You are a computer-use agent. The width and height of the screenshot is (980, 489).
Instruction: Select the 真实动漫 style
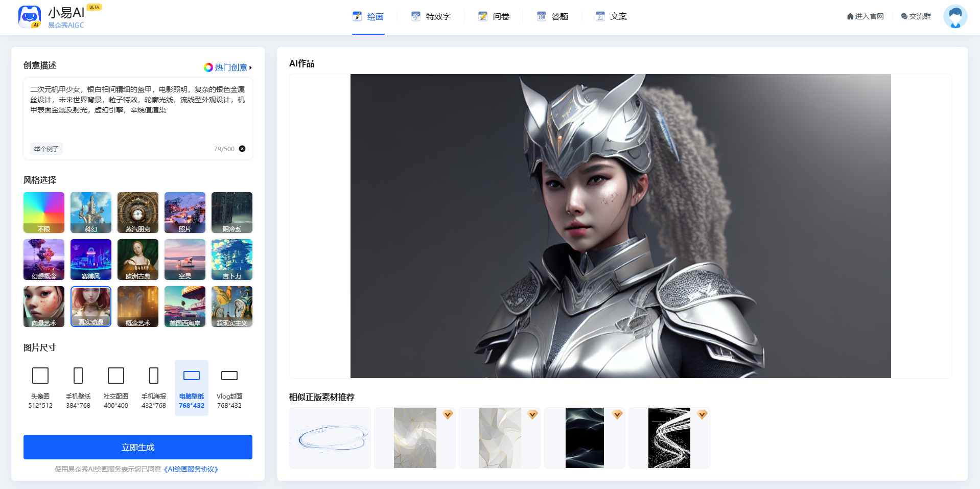click(91, 307)
